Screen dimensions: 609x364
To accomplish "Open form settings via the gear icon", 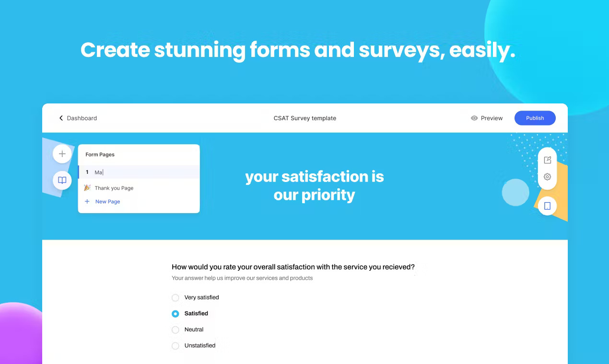I will click(547, 177).
